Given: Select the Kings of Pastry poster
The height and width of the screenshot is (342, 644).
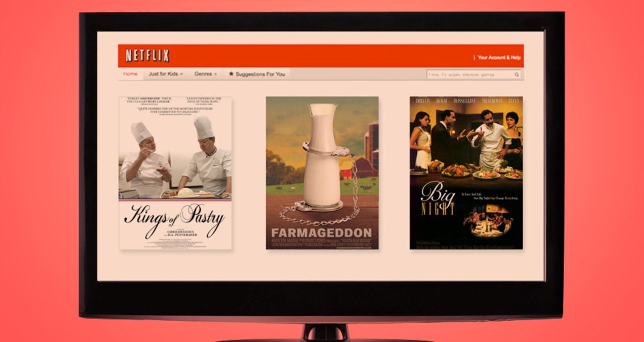Looking at the screenshot, I should pyautogui.click(x=175, y=173).
